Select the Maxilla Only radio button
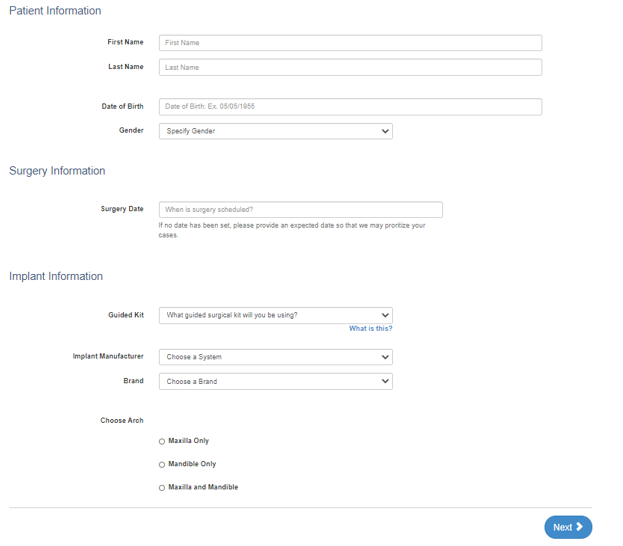Image resolution: width=623 pixels, height=546 pixels. [162, 441]
